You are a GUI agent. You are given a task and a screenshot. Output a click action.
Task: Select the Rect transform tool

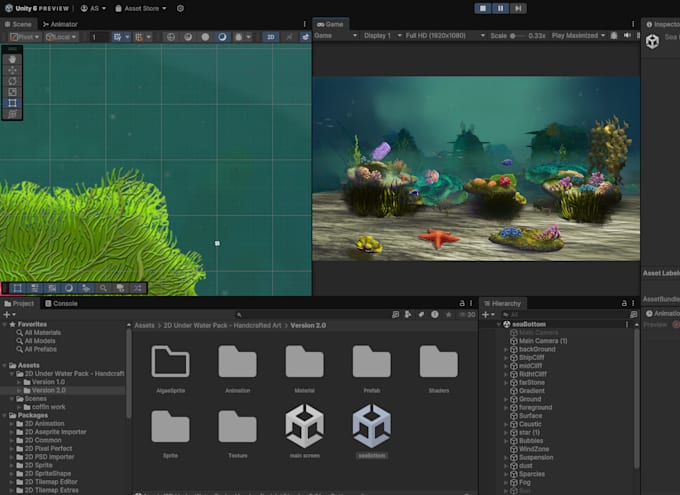click(12, 103)
